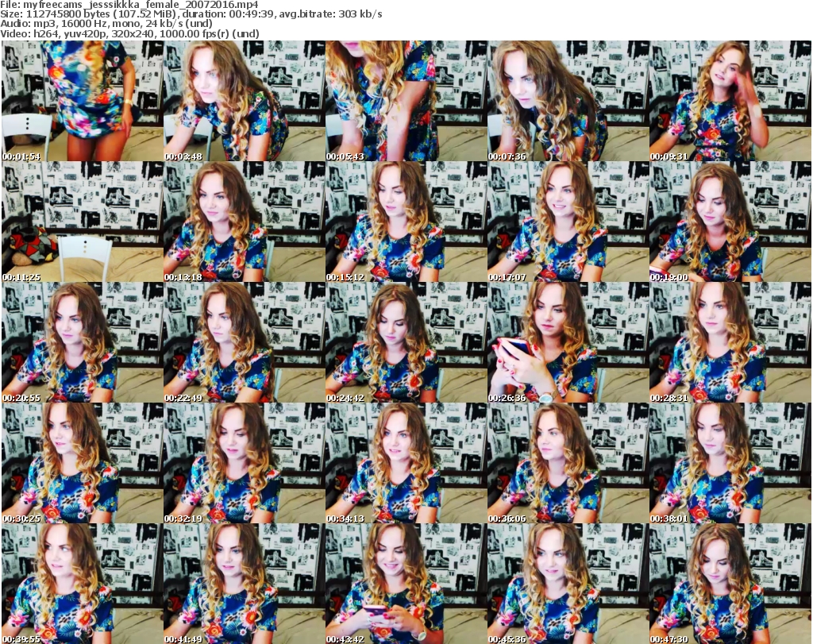Select the thumbnail stamped 00:39:55

click(82, 584)
